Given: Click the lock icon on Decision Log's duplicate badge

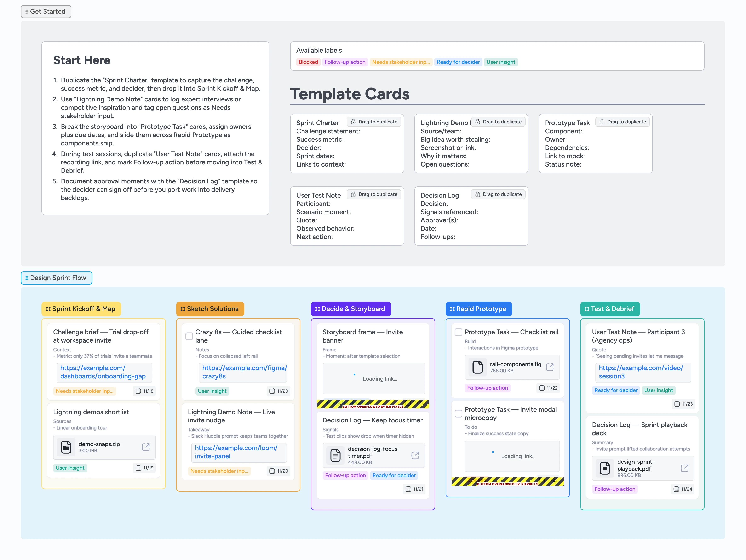Looking at the screenshot, I should pyautogui.click(x=478, y=194).
